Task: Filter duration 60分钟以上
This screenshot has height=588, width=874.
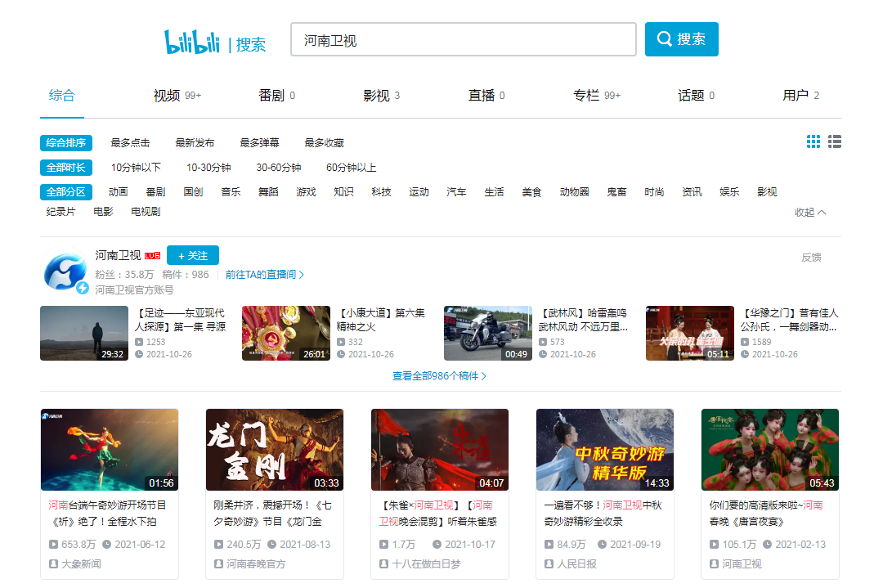Action: pyautogui.click(x=351, y=167)
